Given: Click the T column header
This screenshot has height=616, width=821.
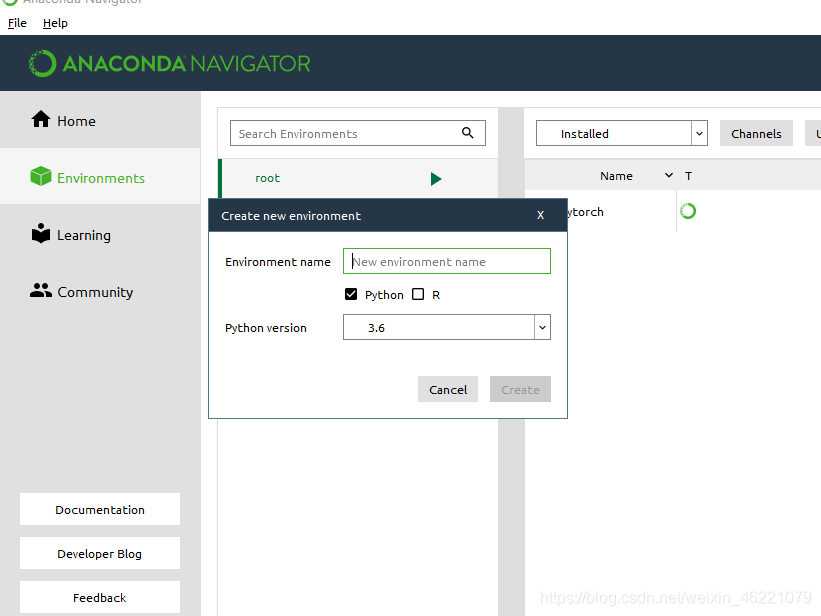Looking at the screenshot, I should tap(688, 176).
